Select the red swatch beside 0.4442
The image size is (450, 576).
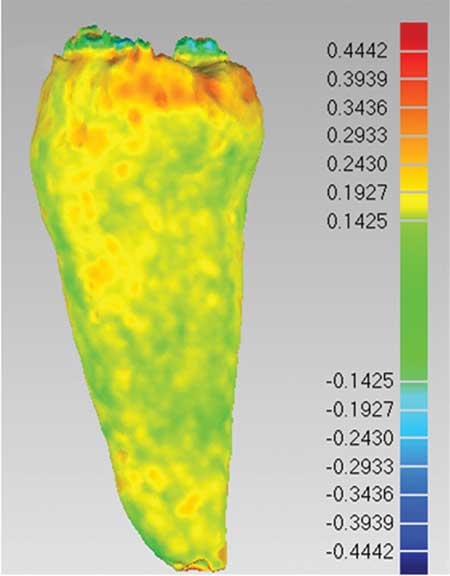(x=414, y=65)
